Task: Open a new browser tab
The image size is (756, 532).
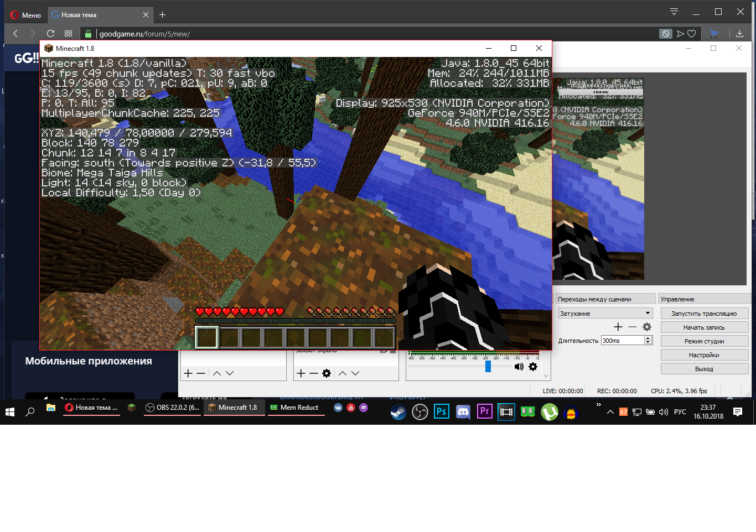Action: click(x=162, y=15)
